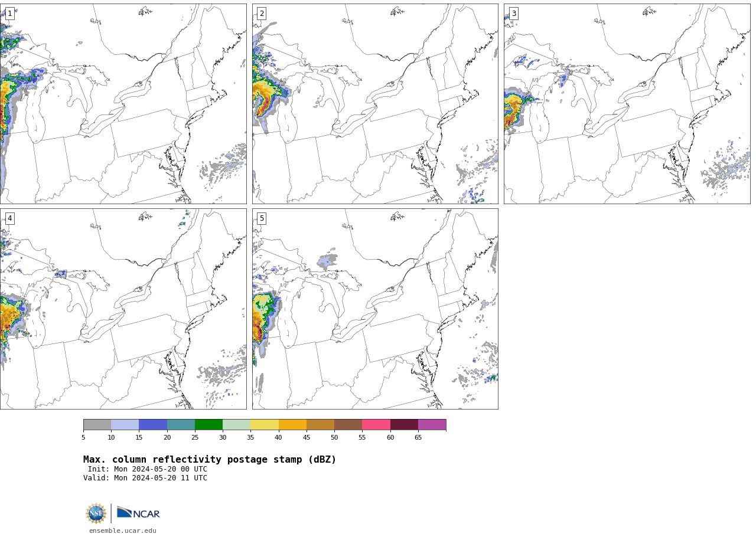
Task: Open ensemble member 5 reflectivity map
Action: click(375, 309)
